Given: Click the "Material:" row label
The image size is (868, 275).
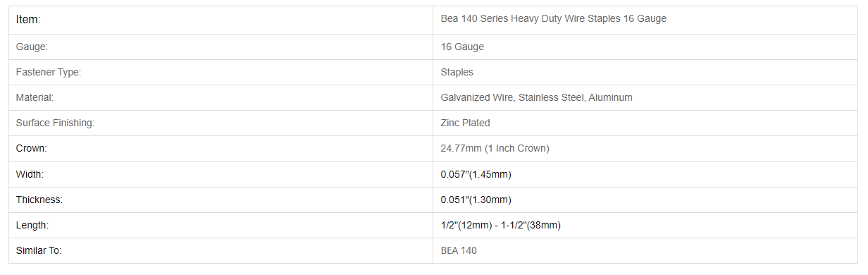Looking at the screenshot, I should click(35, 98).
